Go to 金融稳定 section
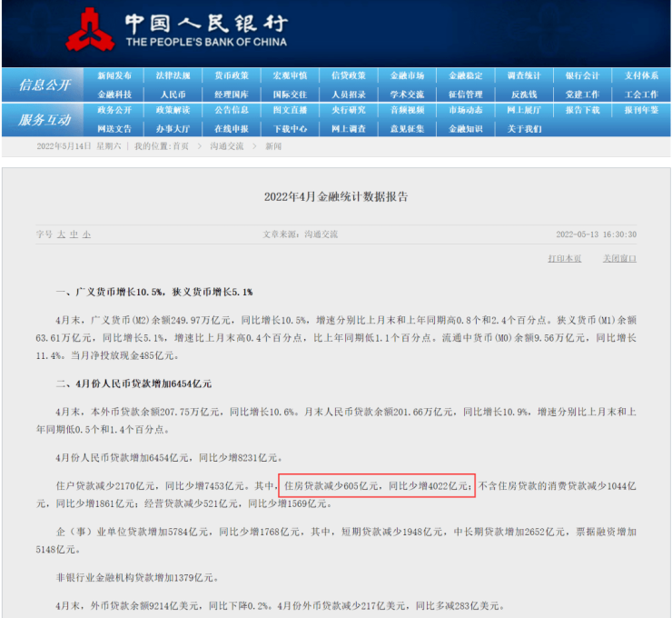 point(466,76)
